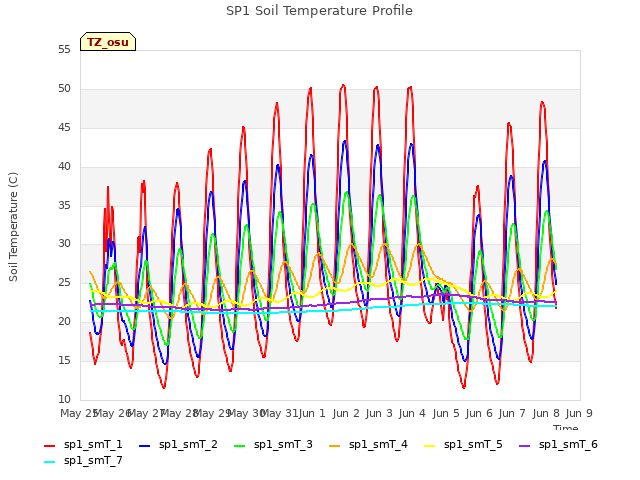
Task: Click the 35 y-axis tick label
Action: (x=64, y=205)
